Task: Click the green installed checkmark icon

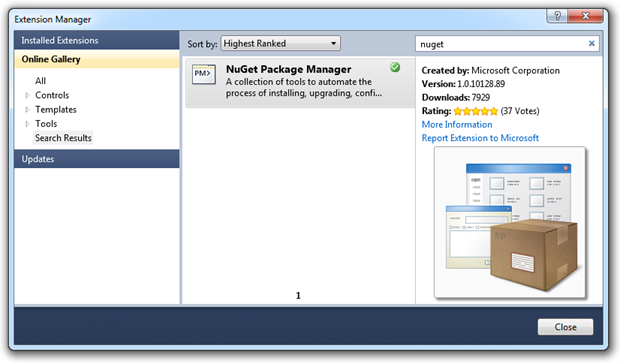Action: pos(395,68)
